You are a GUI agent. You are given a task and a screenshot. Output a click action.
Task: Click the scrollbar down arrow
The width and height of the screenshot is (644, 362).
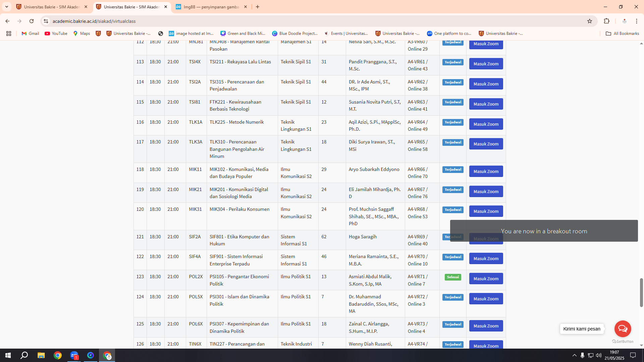pos(641,345)
